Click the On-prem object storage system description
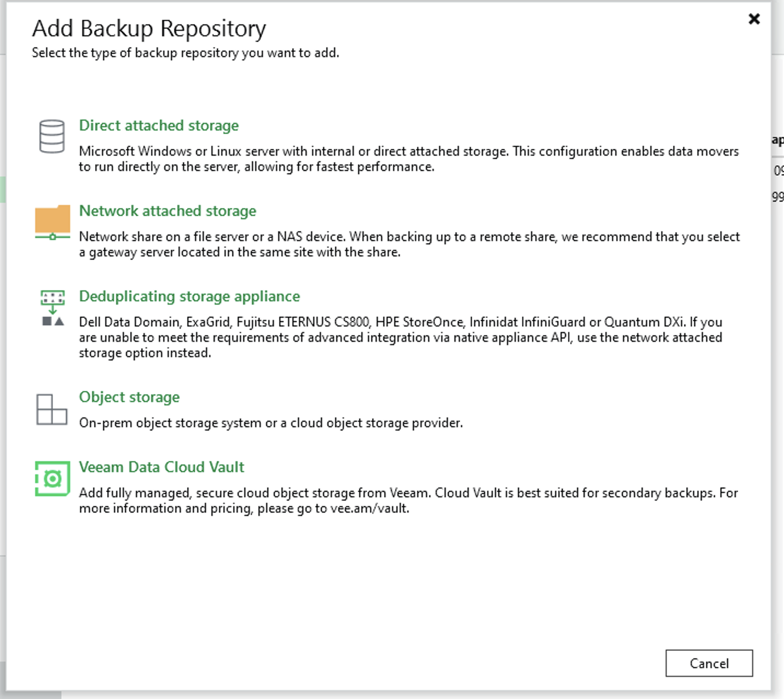 tap(271, 423)
